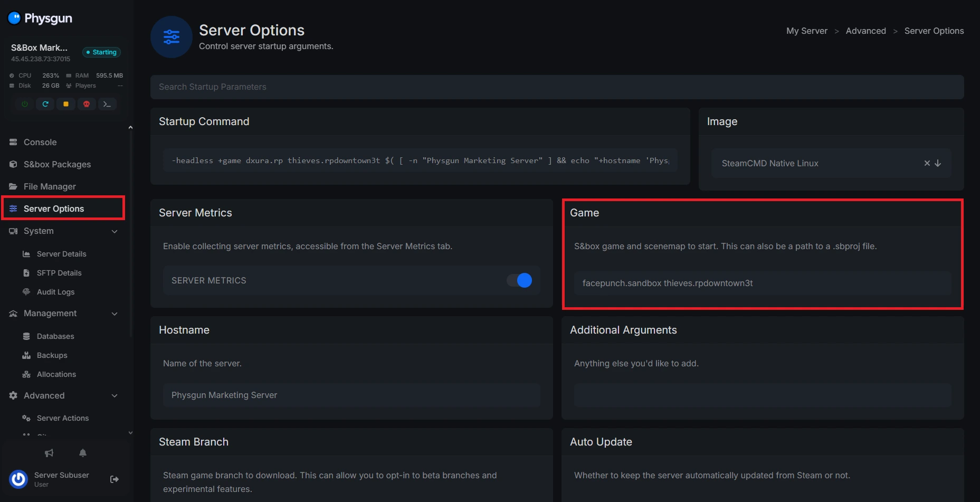Click the logout arrow icon
The width and height of the screenshot is (980, 502).
pos(115,479)
